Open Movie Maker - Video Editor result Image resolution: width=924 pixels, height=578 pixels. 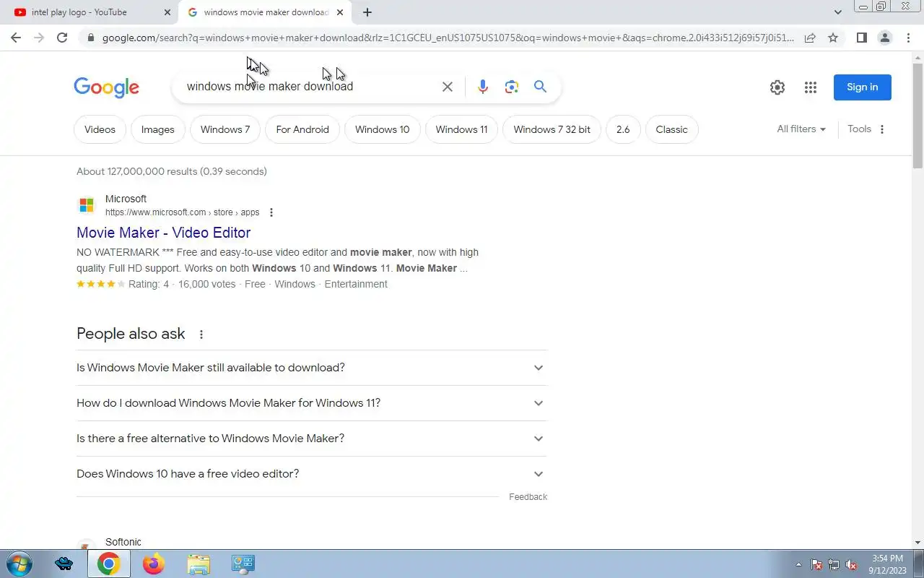pyautogui.click(x=164, y=233)
